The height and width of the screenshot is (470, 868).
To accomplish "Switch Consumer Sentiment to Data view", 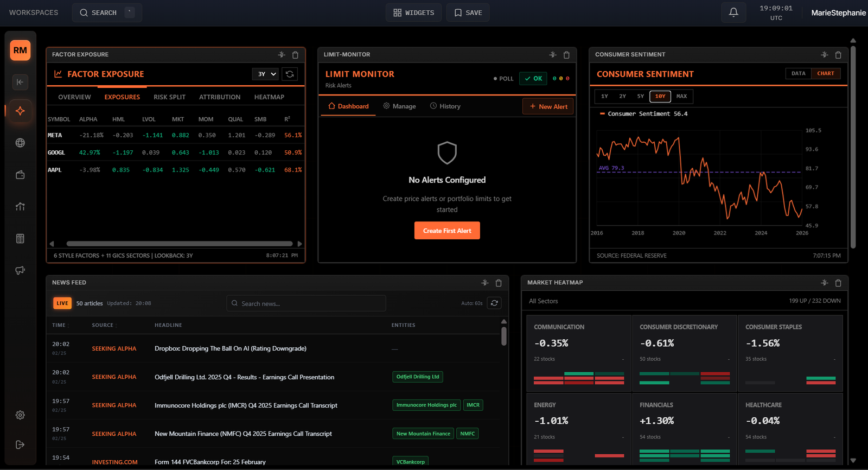I will point(798,74).
